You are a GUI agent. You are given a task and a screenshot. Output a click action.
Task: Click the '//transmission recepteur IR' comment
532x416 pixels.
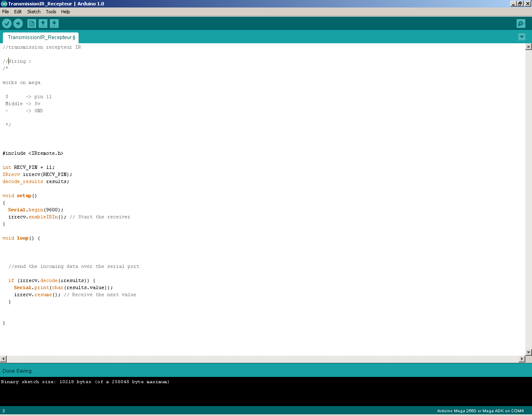coord(42,47)
